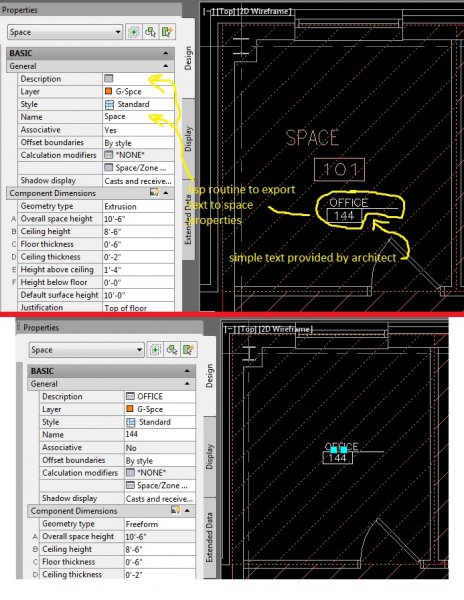Open Space object type dropdown in lower panel
The height and width of the screenshot is (600, 464).
point(86,350)
